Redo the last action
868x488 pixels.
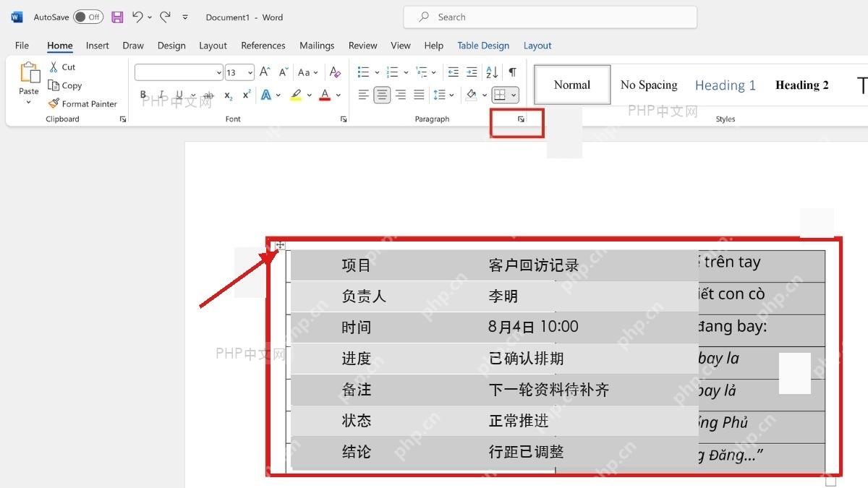click(165, 17)
